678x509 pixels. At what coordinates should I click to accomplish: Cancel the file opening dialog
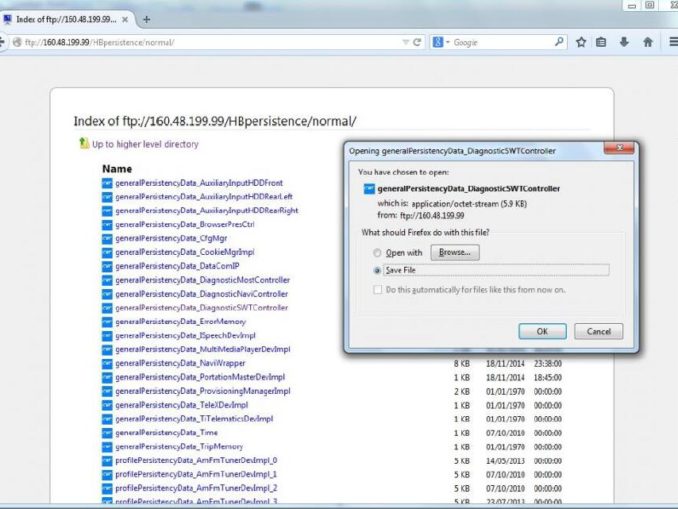[599, 331]
